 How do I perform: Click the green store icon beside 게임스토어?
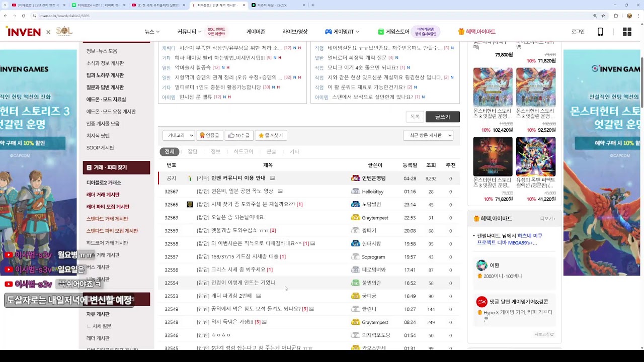(x=381, y=32)
